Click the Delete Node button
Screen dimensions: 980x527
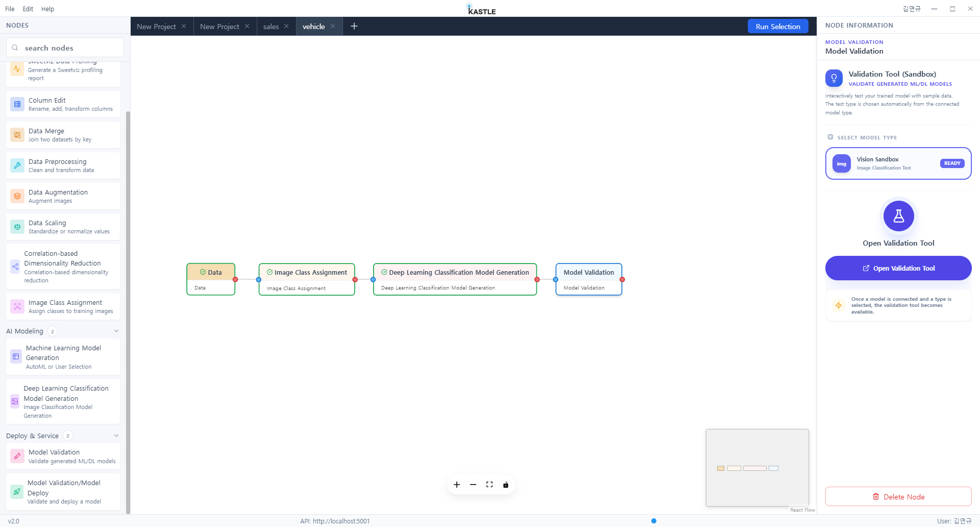898,496
